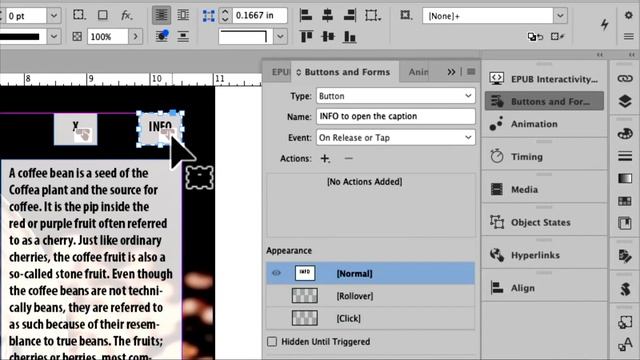Open the stroke weight 0 pt dropdown

click(x=53, y=16)
